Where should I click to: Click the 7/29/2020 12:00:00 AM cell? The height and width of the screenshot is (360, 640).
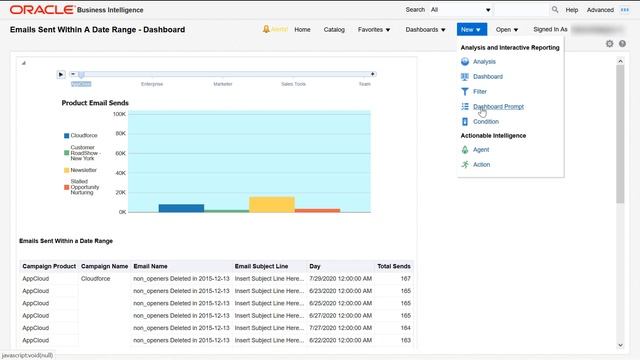pyautogui.click(x=340, y=279)
